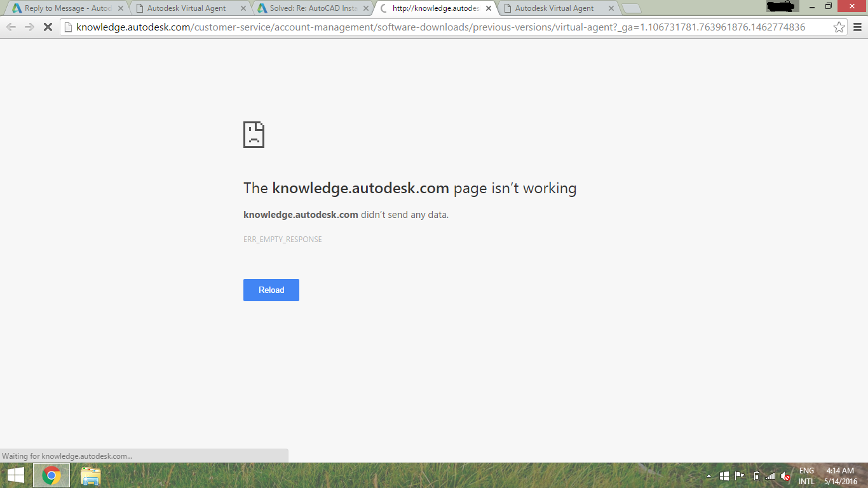Open the Action Center flag icon
868x488 pixels.
pyautogui.click(x=740, y=475)
